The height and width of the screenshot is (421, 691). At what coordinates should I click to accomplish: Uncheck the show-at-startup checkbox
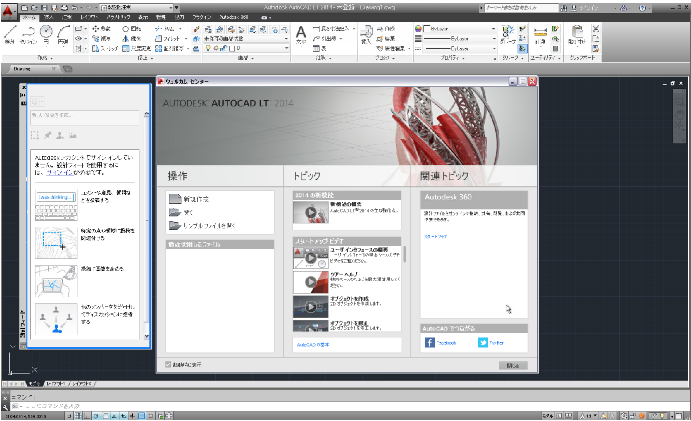(168, 364)
